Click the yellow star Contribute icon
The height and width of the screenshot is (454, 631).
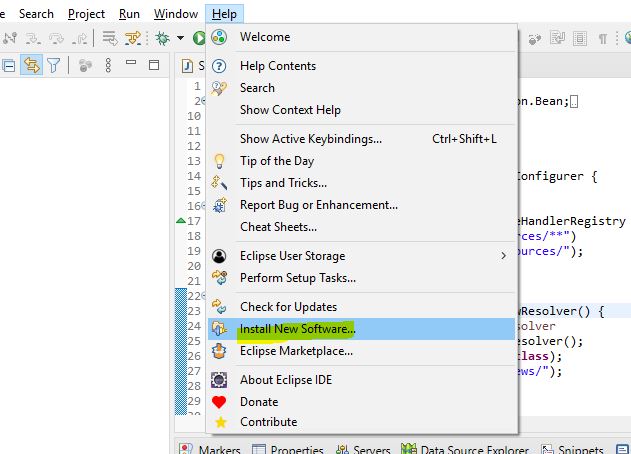click(x=221, y=422)
